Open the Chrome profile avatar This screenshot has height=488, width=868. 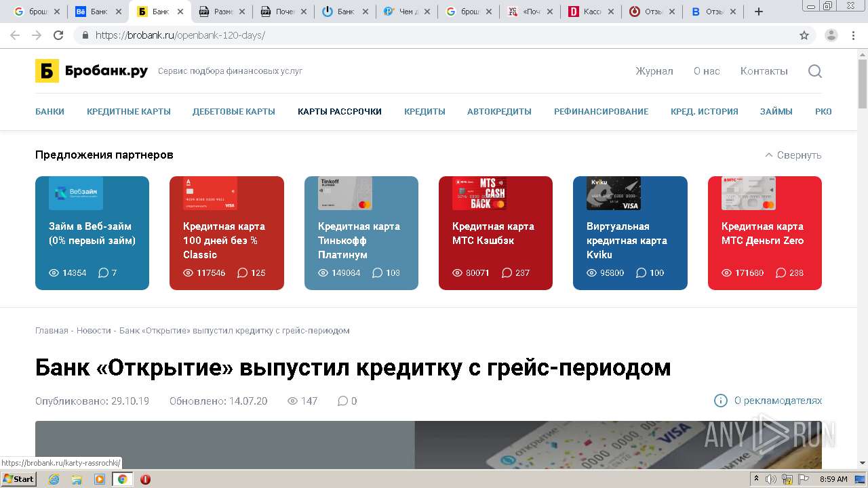coord(831,35)
